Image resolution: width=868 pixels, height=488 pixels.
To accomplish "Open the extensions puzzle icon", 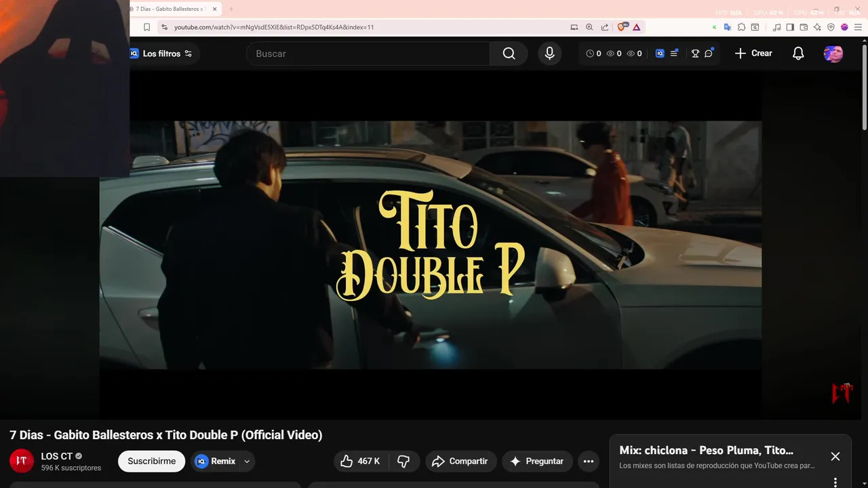I will point(741,27).
